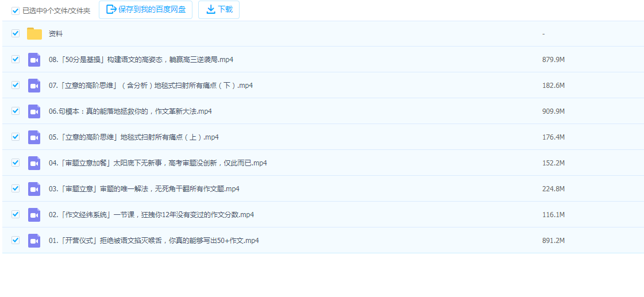Click video icon for file 08 「50分是基操」
The image size is (644, 297).
[x=34, y=60]
